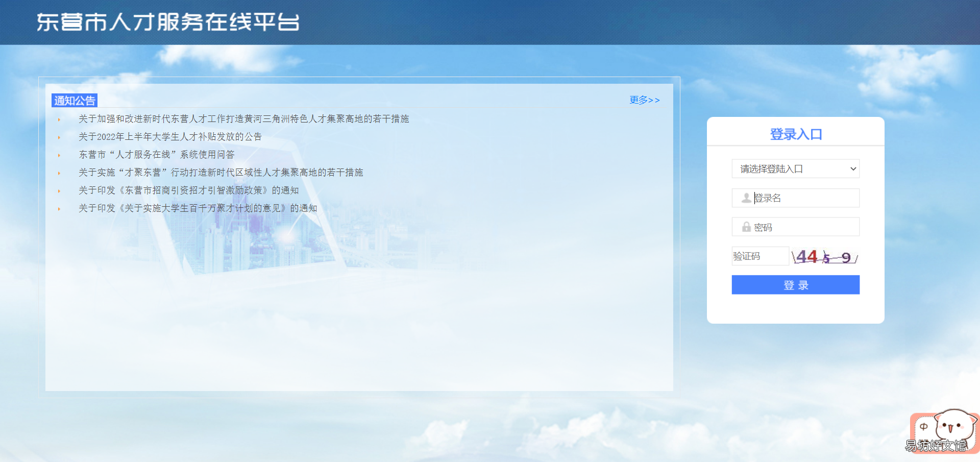
Task: Click the 通知公告 section header tab
Action: point(75,101)
